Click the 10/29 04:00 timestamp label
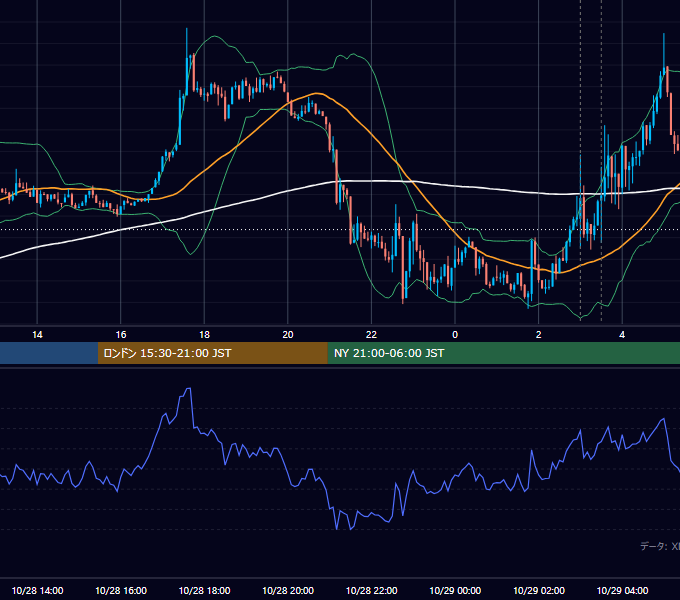This screenshot has width=680, height=600. (x=622, y=590)
